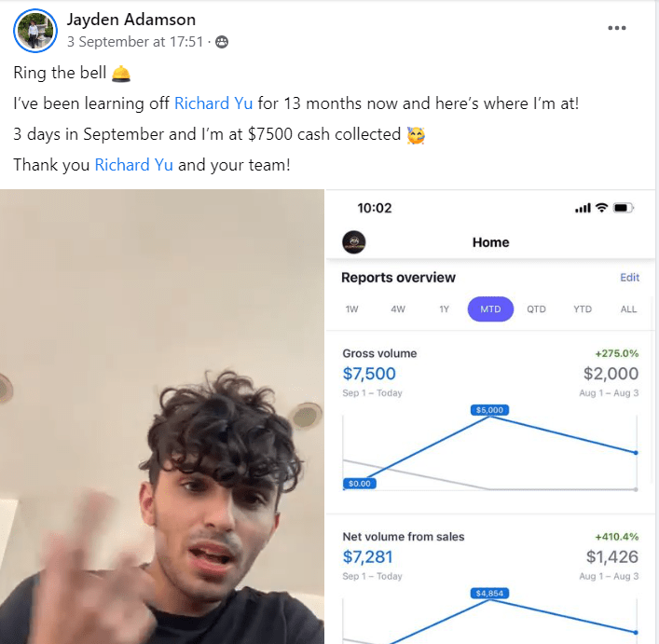This screenshot has height=644, width=659.
Task: Select the MTD time range pill
Action: coord(490,309)
